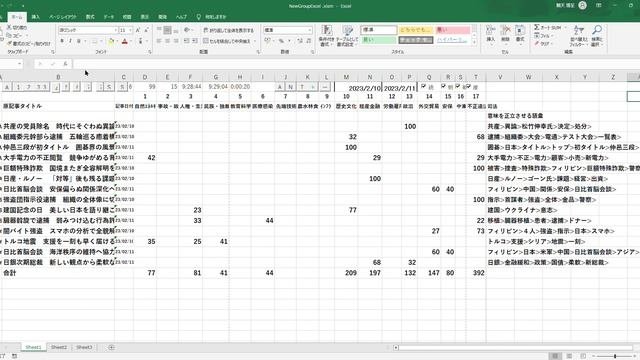Open the number format dropdown
Screen dimensions: 640x360
tap(310, 30)
